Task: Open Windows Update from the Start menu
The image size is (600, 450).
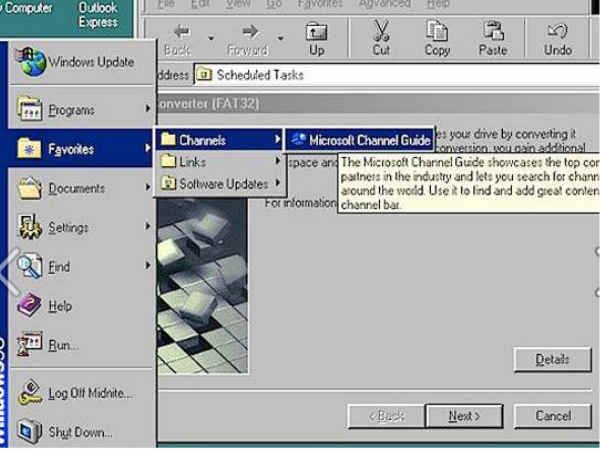Action: (81, 62)
